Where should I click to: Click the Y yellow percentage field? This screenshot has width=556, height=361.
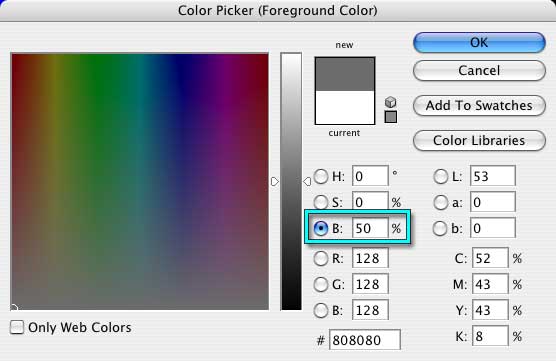pos(490,310)
